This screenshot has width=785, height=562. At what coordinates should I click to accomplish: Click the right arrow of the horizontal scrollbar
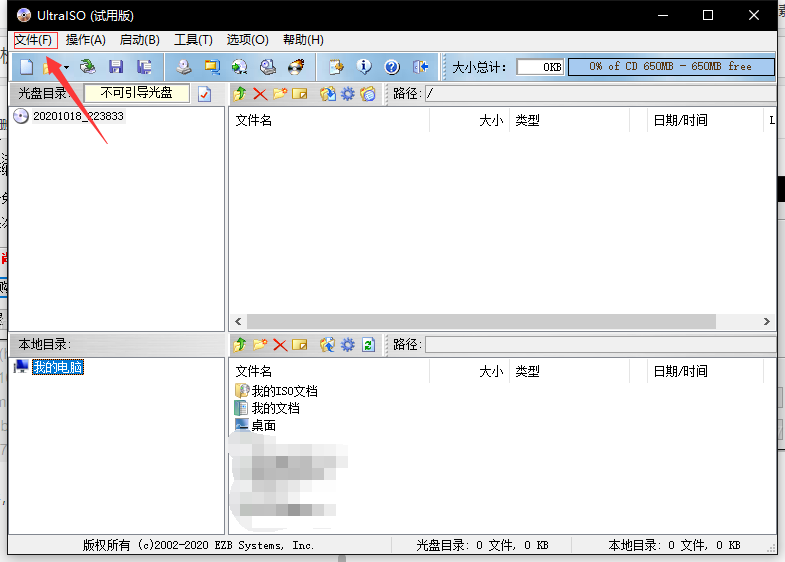point(767,321)
